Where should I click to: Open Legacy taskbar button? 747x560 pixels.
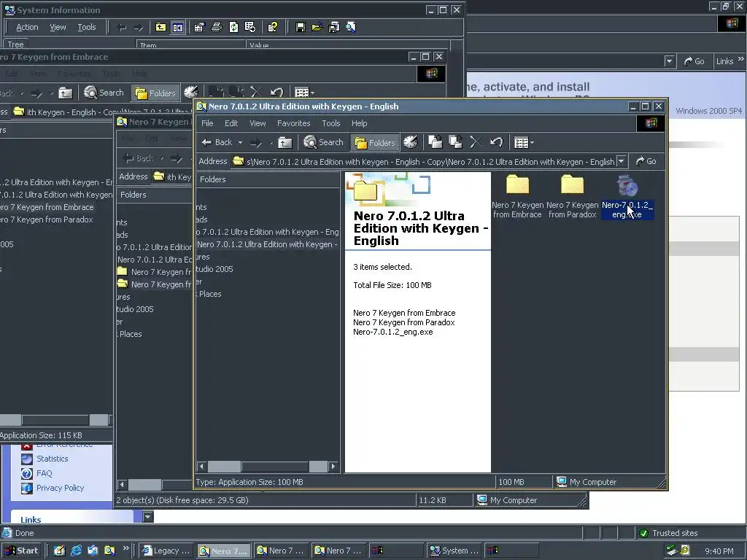[167, 551]
